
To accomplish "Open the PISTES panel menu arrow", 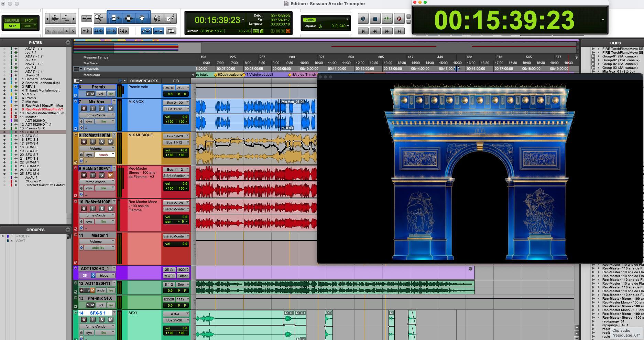I will 68,43.
